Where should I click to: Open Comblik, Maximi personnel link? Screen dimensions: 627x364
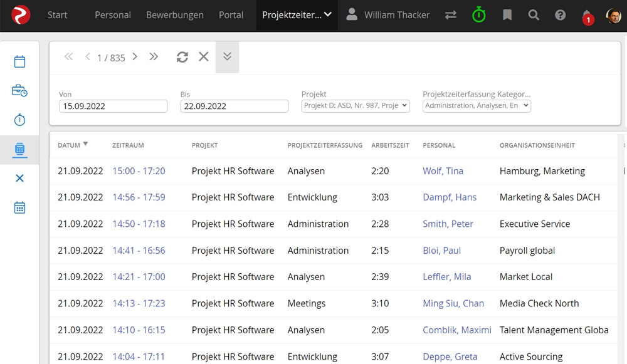(x=457, y=330)
